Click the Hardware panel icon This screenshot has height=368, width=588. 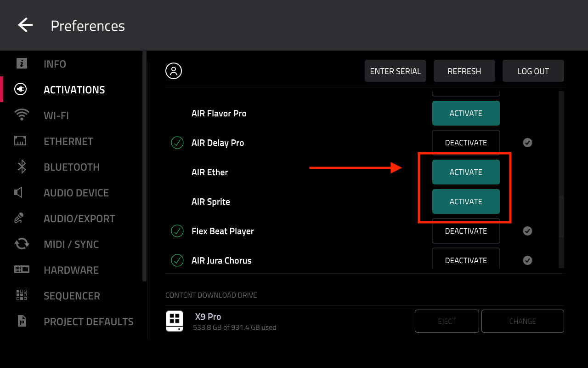pyautogui.click(x=22, y=270)
